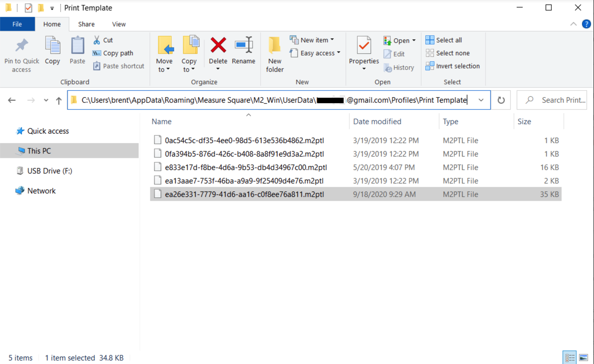Click the New folder icon
This screenshot has height=364, width=594.
pos(275,45)
